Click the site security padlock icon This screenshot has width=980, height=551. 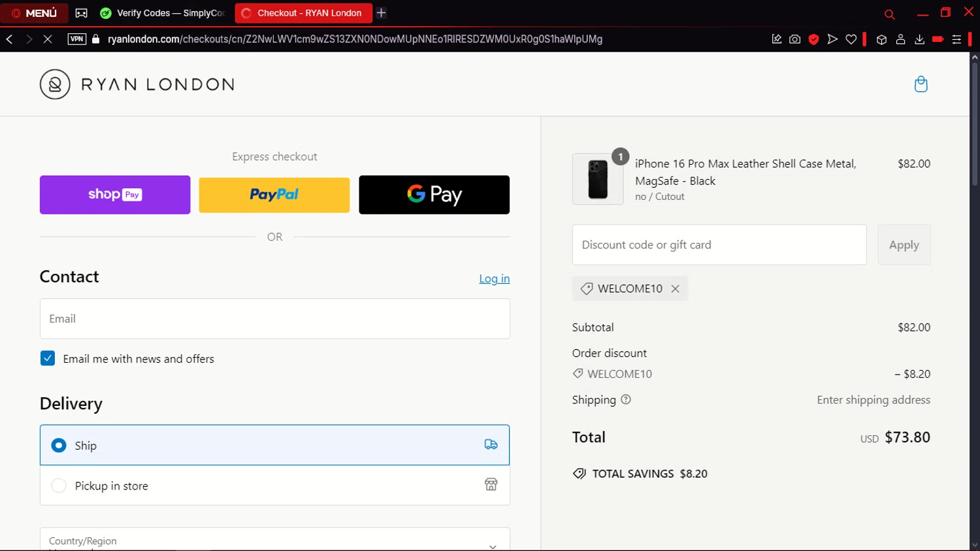click(x=96, y=39)
